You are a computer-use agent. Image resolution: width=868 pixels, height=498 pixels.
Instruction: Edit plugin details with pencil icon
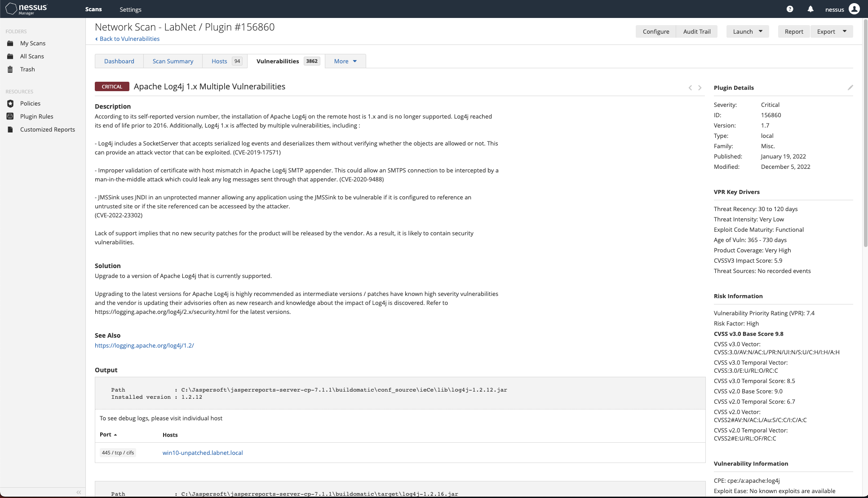[x=850, y=88]
